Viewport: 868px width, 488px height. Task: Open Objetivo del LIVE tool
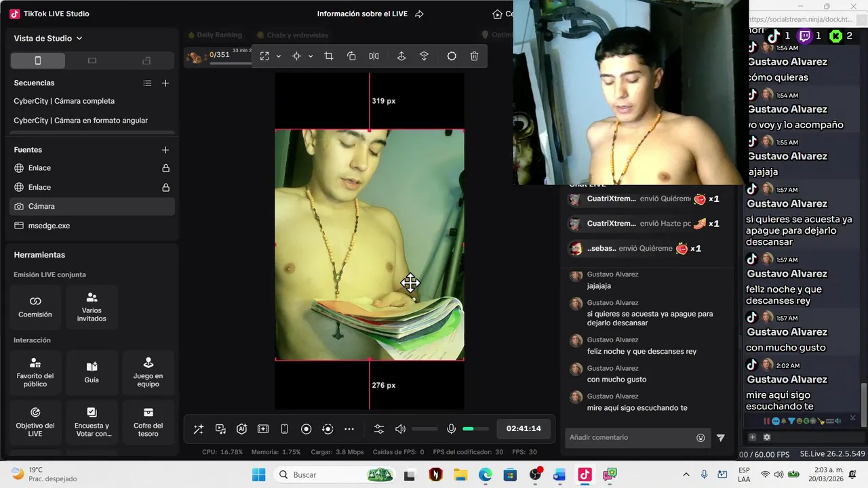(x=35, y=422)
